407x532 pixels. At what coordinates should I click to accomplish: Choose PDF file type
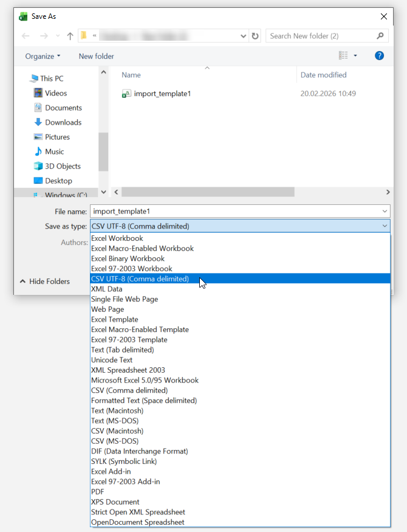click(x=241, y=492)
